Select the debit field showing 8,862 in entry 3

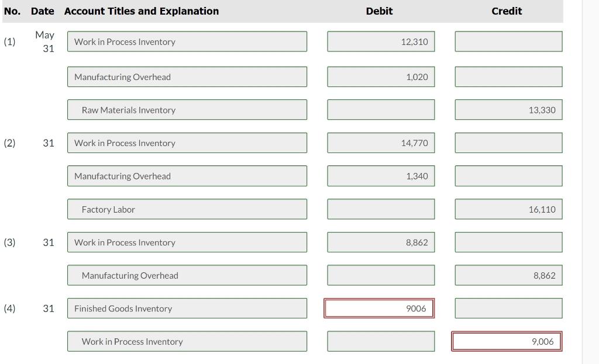click(379, 242)
